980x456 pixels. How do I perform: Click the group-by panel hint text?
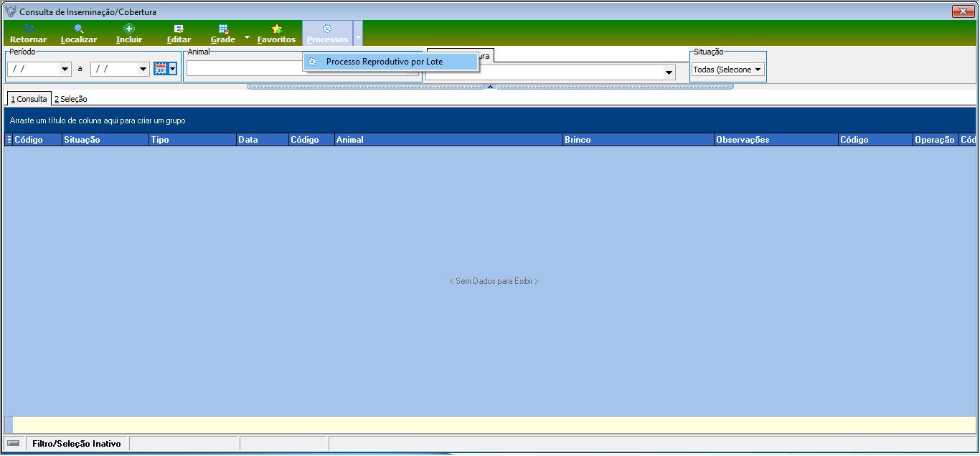(98, 121)
